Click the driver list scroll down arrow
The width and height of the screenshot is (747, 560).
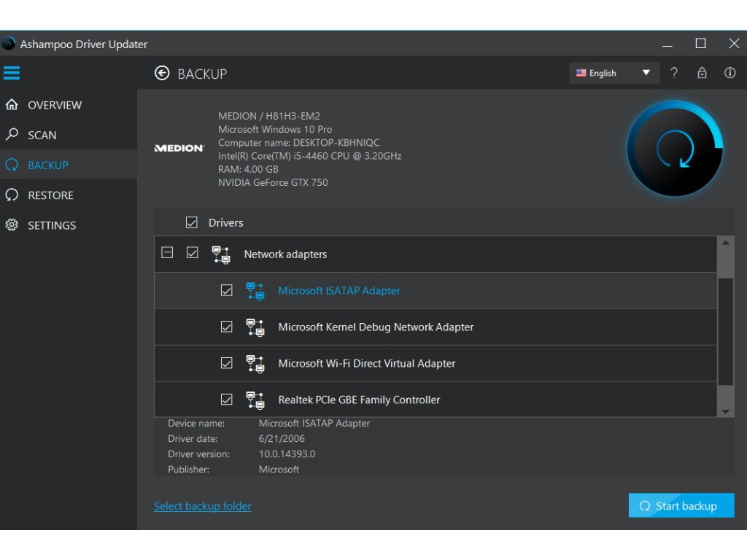pos(725,411)
